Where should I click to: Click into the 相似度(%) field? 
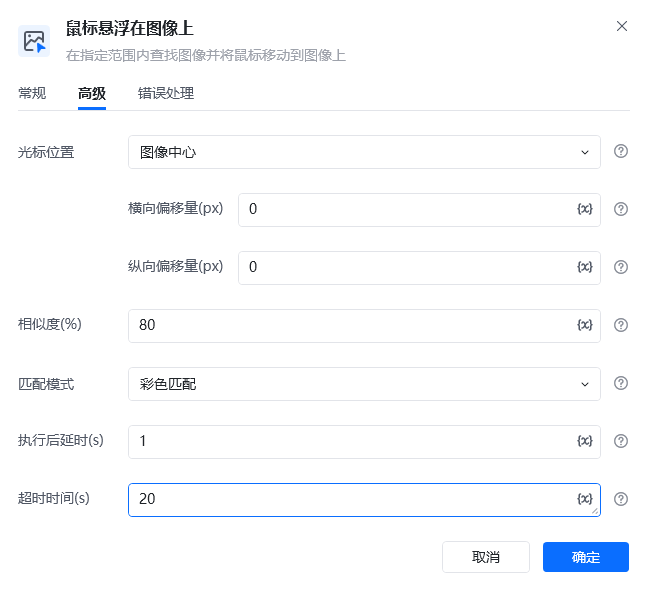[x=364, y=326]
